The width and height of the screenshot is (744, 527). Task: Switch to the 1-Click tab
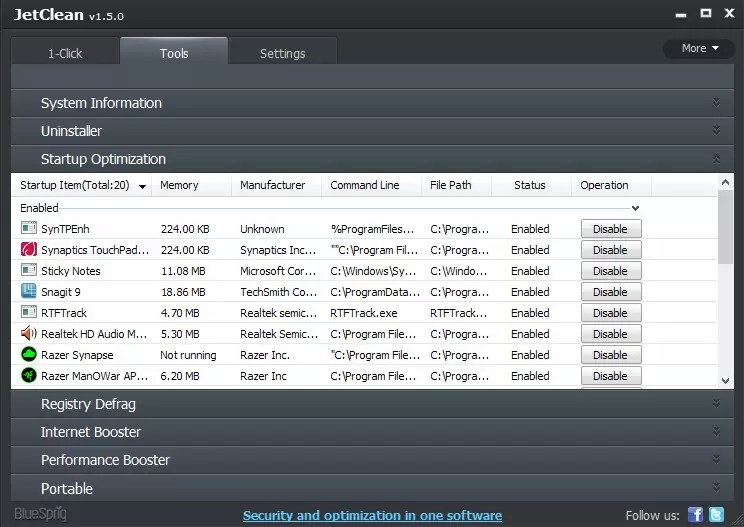pyautogui.click(x=65, y=53)
